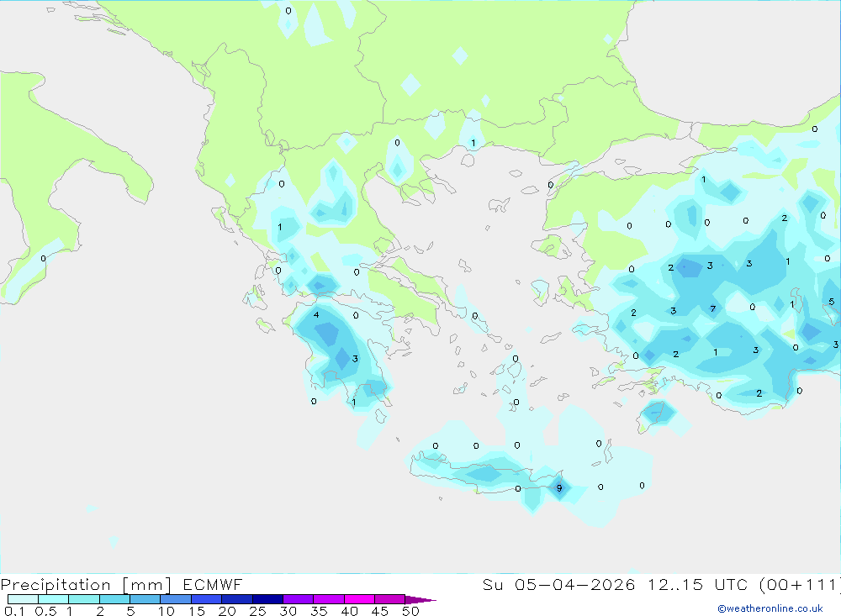Click the 45–50 mm legend swatch
Image resolution: width=841 pixels, height=616 pixels.
389,599
